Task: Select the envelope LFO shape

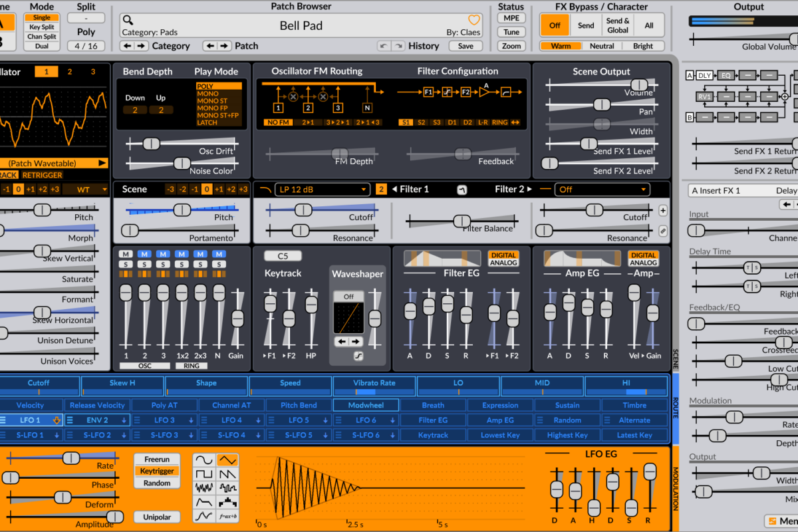Action: point(204,502)
